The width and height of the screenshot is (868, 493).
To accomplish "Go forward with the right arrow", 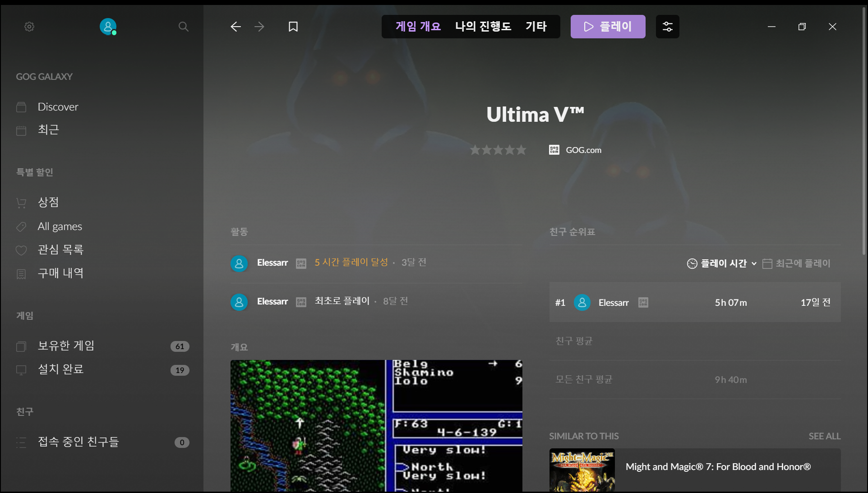I will coord(259,27).
